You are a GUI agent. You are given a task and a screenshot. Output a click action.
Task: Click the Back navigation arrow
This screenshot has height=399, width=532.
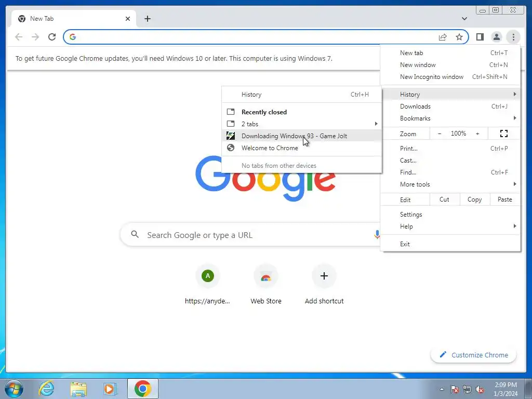tap(19, 37)
